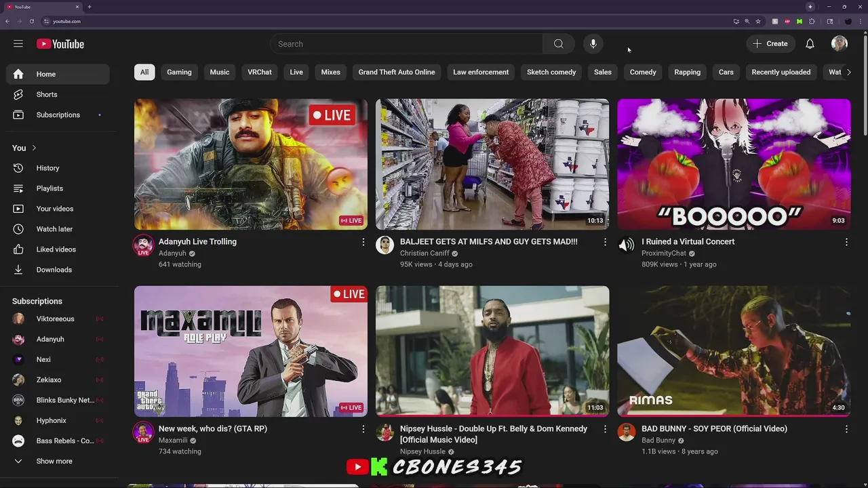Click the browser back arrow
The height and width of the screenshot is (488, 868).
click(x=7, y=21)
